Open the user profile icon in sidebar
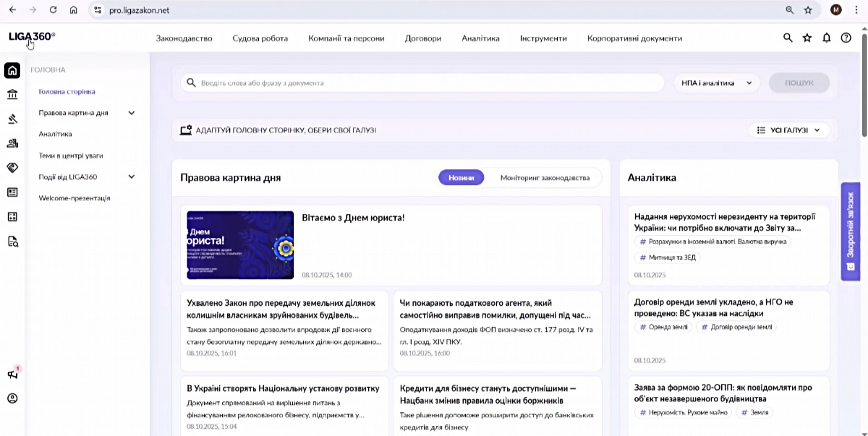868x436 pixels. pyautogui.click(x=12, y=398)
